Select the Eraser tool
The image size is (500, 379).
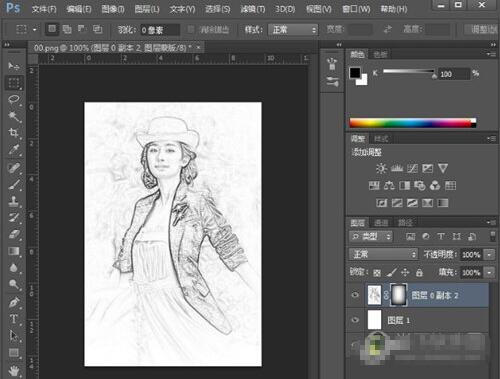tap(14, 234)
